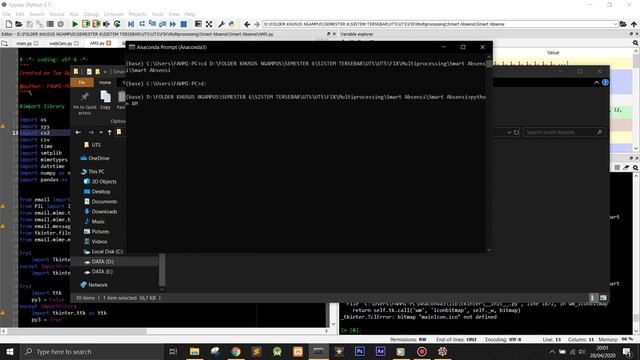Click Search Smart Absensi box in File Explorer
This screenshot has height=360, width=640.
click(564, 132)
